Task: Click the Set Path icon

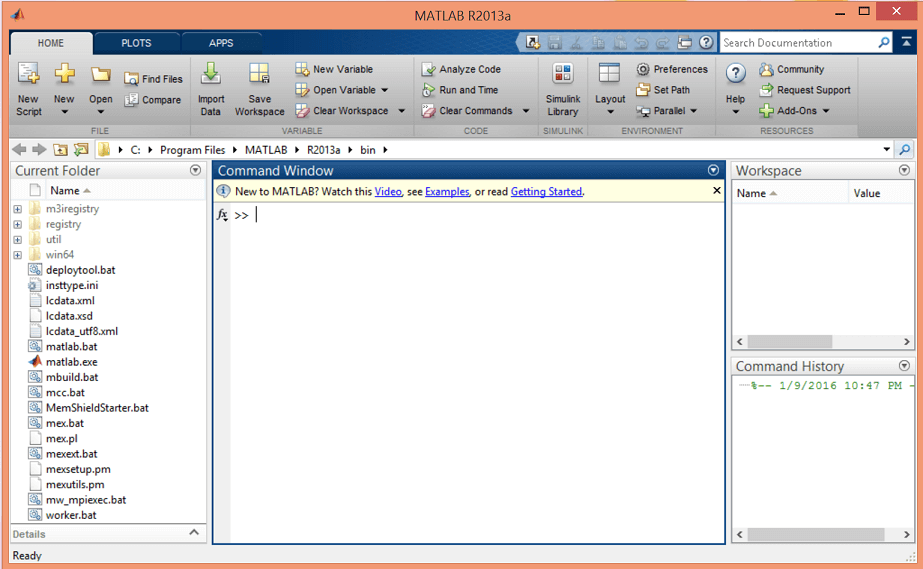Action: [643, 90]
